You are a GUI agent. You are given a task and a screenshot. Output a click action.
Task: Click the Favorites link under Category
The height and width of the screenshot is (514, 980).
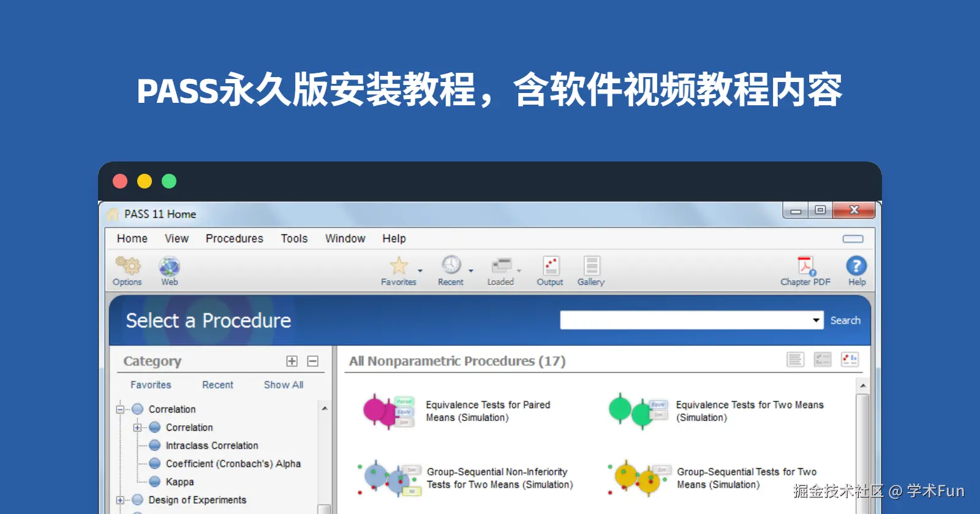click(x=151, y=385)
